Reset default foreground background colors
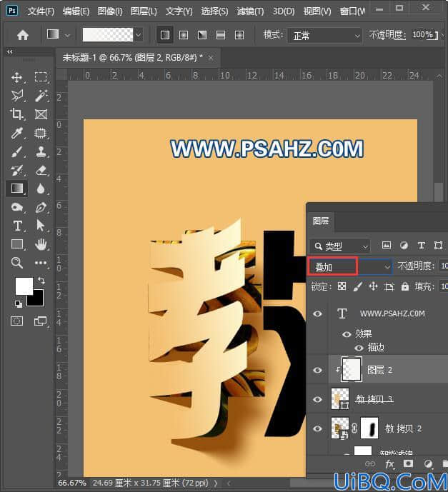The image size is (448, 492). tap(19, 303)
